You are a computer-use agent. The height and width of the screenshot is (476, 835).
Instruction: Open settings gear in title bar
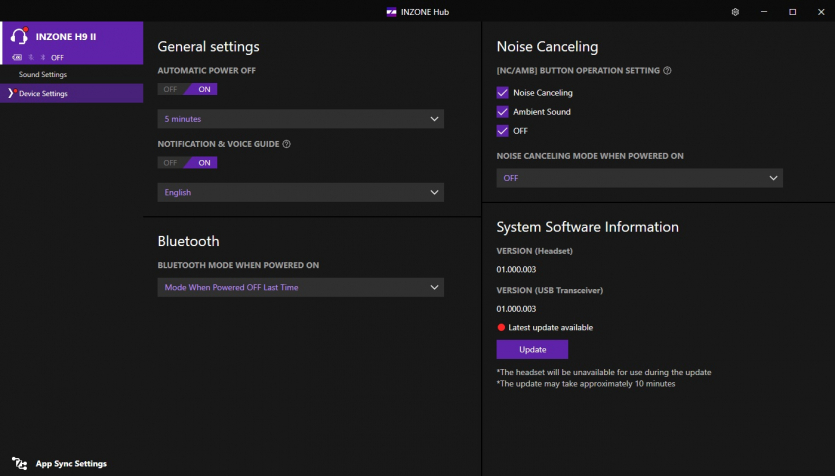(735, 12)
